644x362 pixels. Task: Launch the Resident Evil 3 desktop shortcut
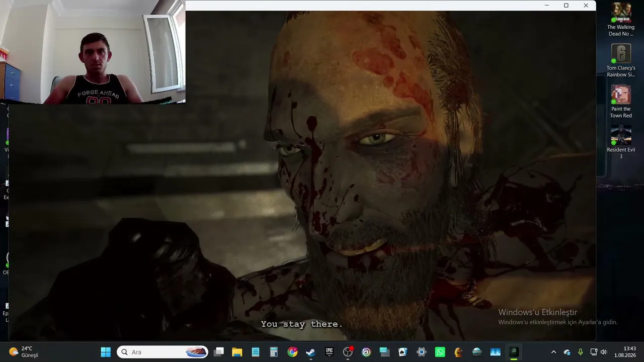click(x=621, y=143)
